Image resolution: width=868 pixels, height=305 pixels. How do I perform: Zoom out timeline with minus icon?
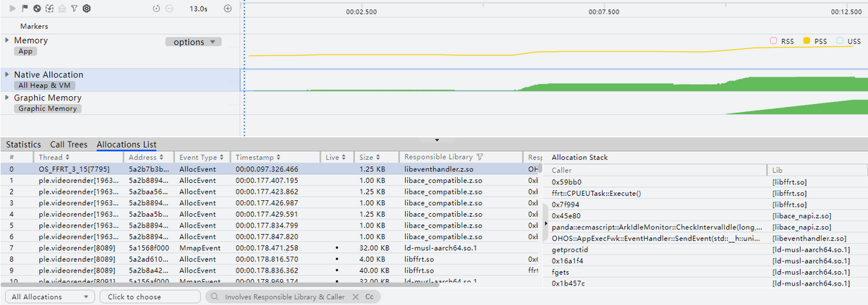pyautogui.click(x=169, y=9)
